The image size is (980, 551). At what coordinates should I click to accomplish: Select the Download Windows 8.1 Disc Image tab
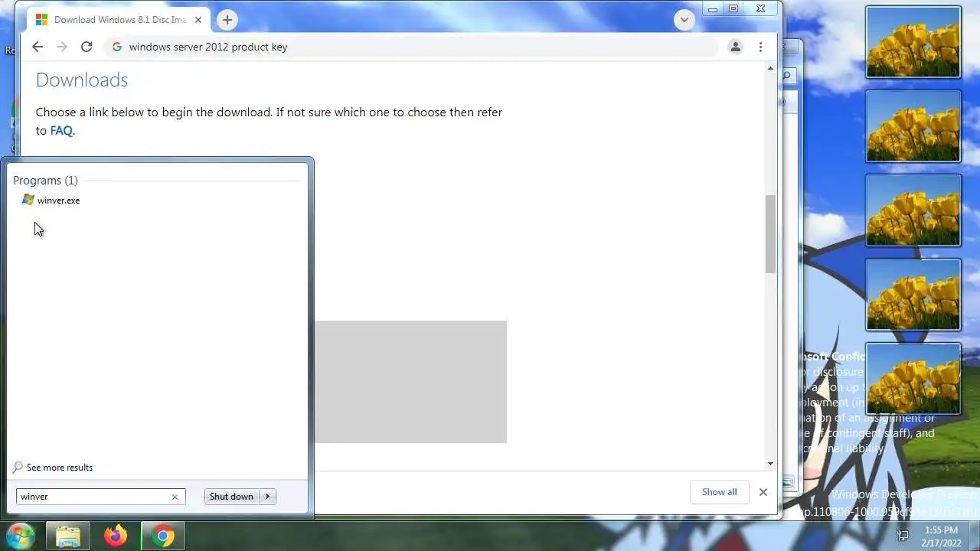119,20
